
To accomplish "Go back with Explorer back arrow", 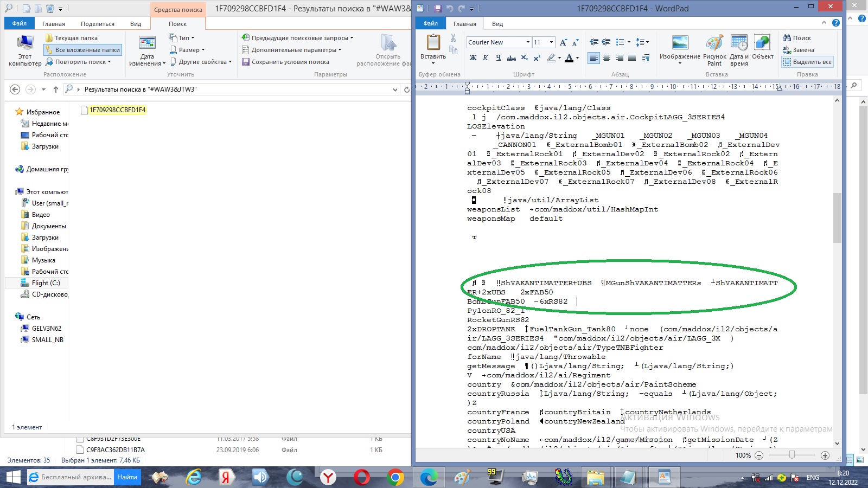I will 15,89.
